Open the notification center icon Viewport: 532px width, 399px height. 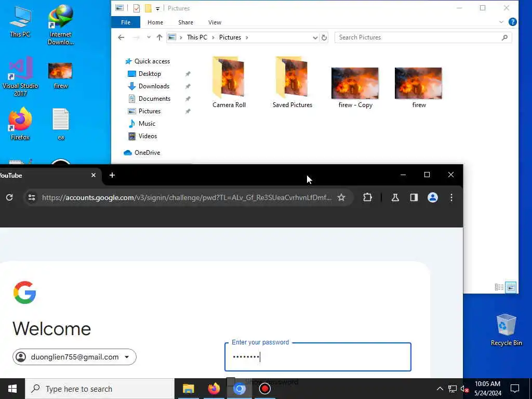pos(515,389)
